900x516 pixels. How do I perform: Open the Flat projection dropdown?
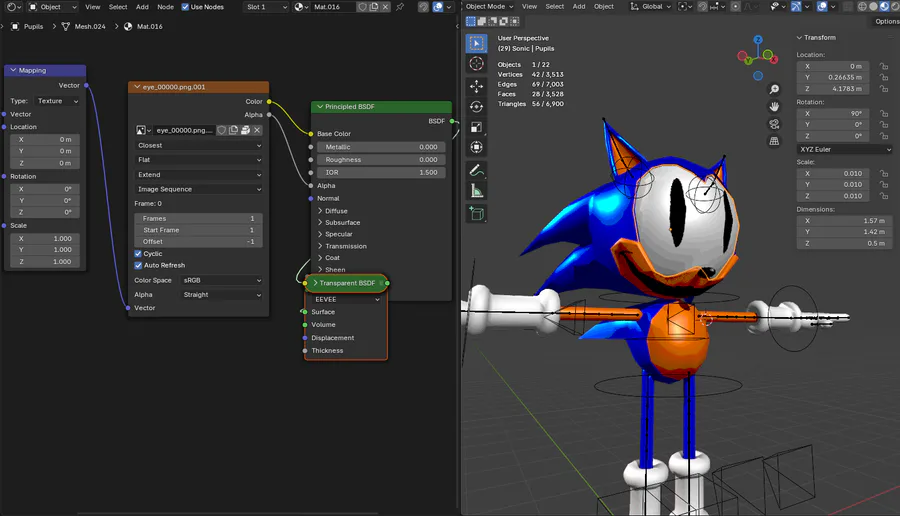coord(199,160)
